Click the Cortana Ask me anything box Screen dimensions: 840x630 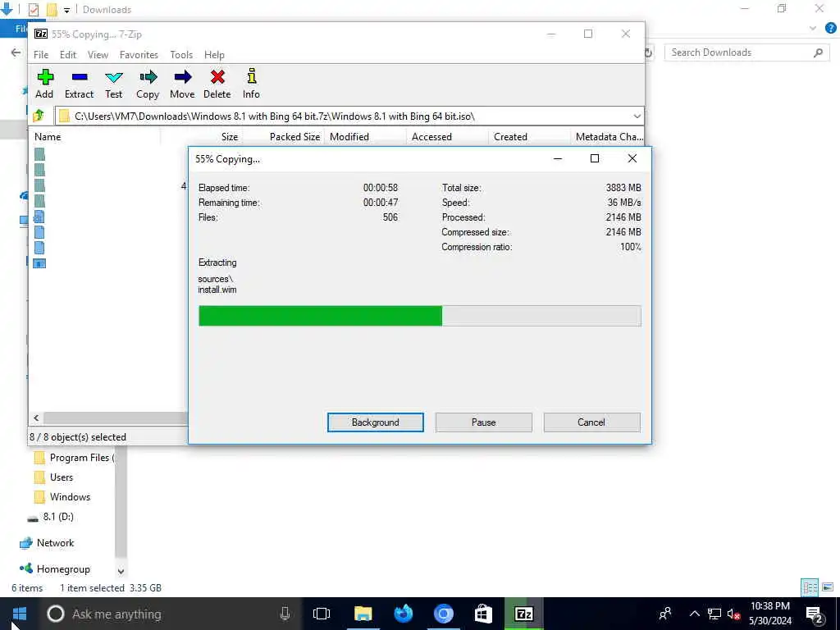pos(169,614)
